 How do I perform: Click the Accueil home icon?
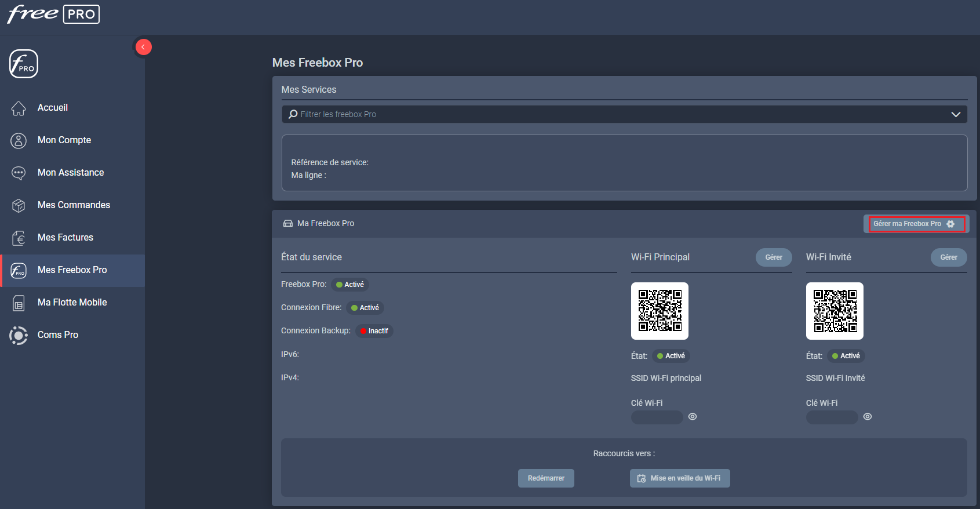click(x=19, y=108)
